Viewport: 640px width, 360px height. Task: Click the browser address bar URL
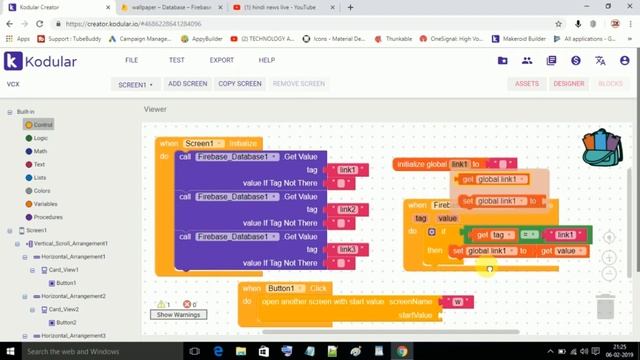click(133, 24)
